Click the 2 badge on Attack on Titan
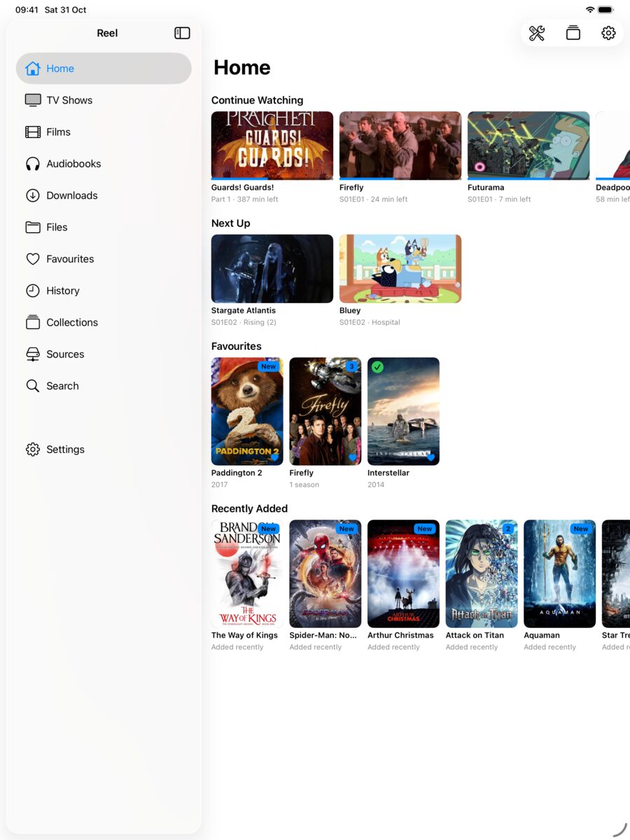Image resolution: width=630 pixels, height=840 pixels. coord(508,528)
